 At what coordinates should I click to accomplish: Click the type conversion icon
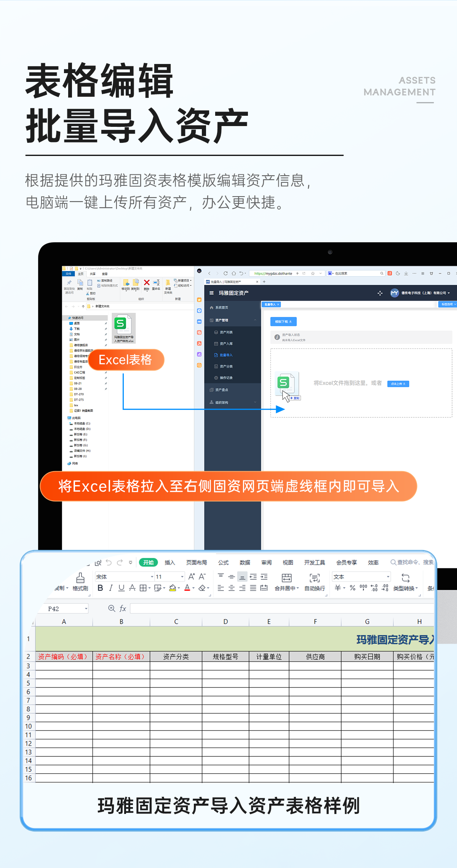406,578
